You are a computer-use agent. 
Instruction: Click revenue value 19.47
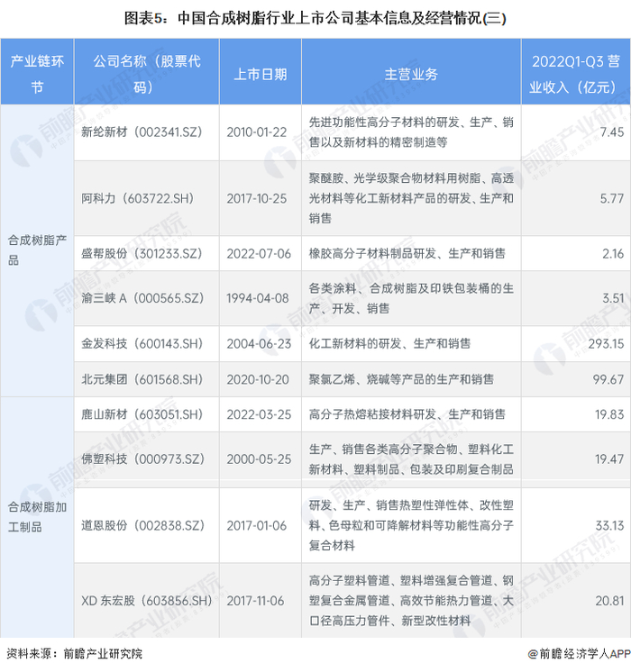tap(609, 459)
